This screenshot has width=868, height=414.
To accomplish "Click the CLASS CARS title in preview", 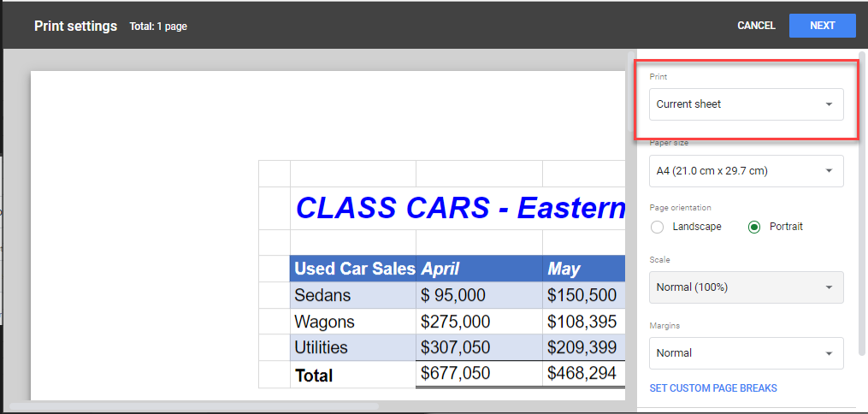I will [460, 208].
